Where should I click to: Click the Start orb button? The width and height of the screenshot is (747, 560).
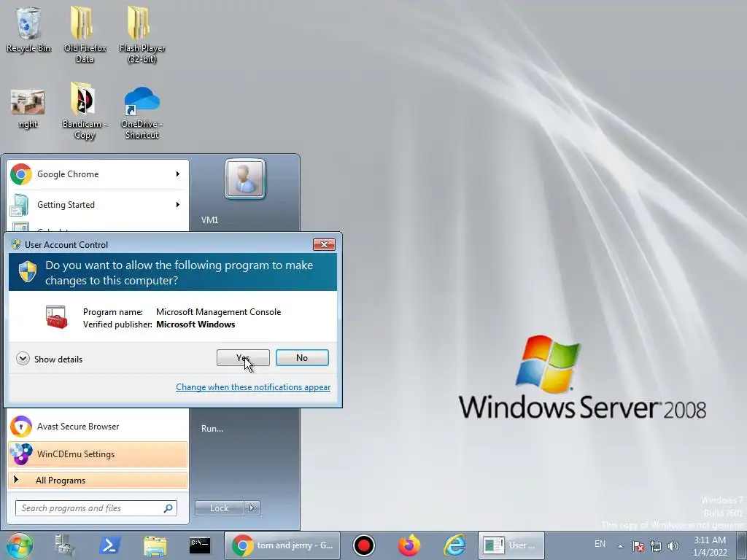pyautogui.click(x=20, y=545)
